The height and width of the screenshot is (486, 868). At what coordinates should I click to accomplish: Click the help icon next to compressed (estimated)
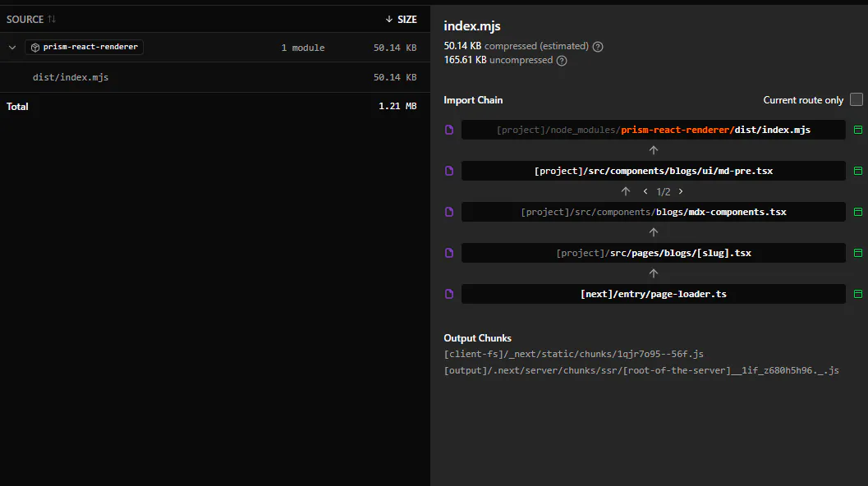click(x=598, y=47)
